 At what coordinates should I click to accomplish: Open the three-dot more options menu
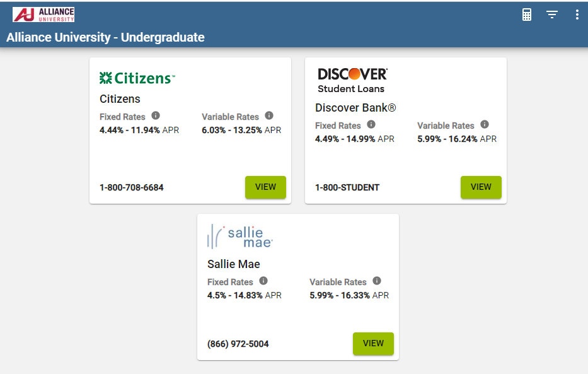[577, 15]
